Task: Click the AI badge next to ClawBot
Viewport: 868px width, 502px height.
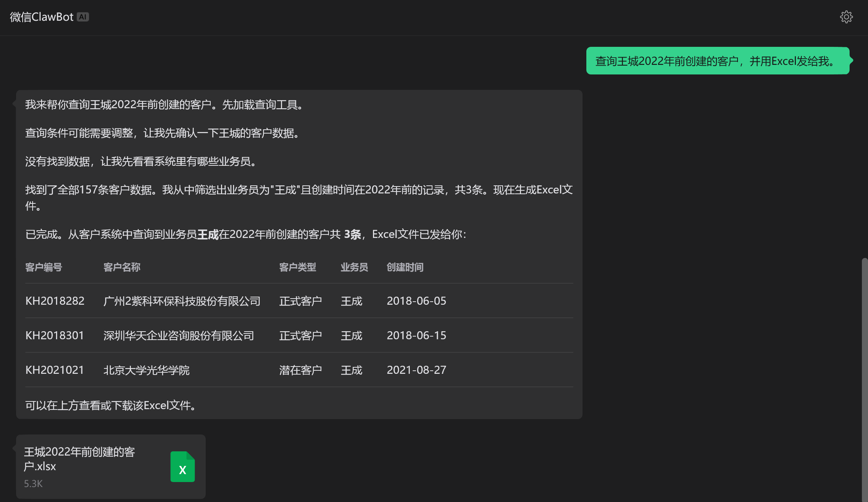Action: (x=83, y=17)
